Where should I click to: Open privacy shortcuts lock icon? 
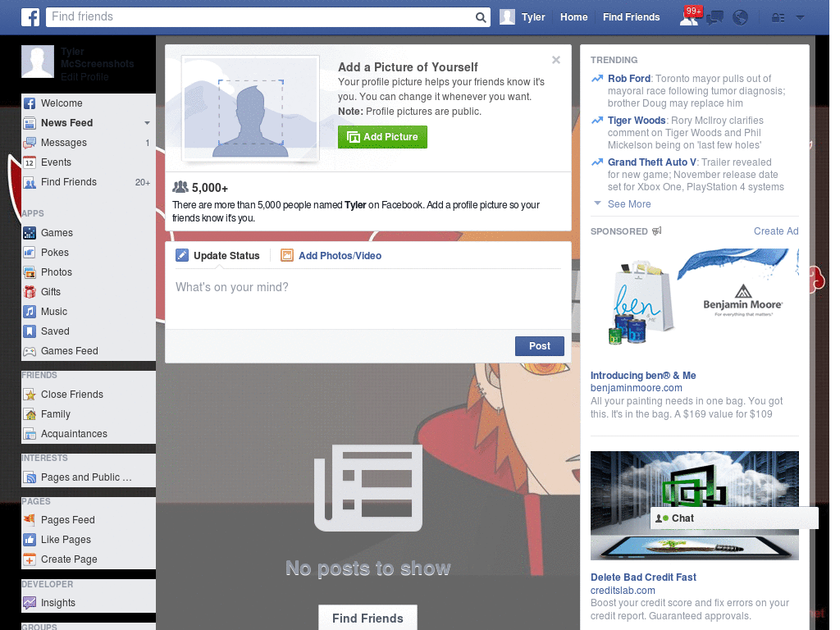coord(778,18)
